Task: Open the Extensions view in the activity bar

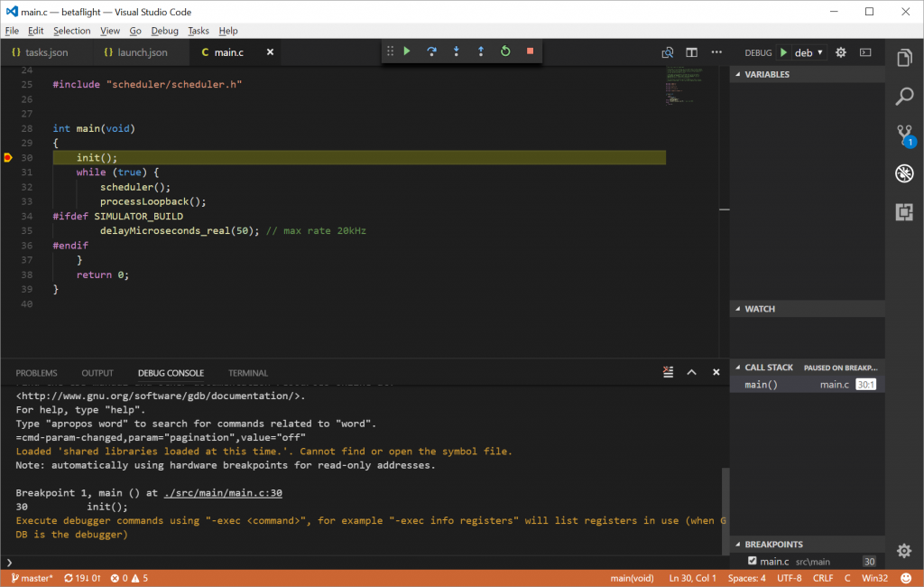Action: point(904,212)
